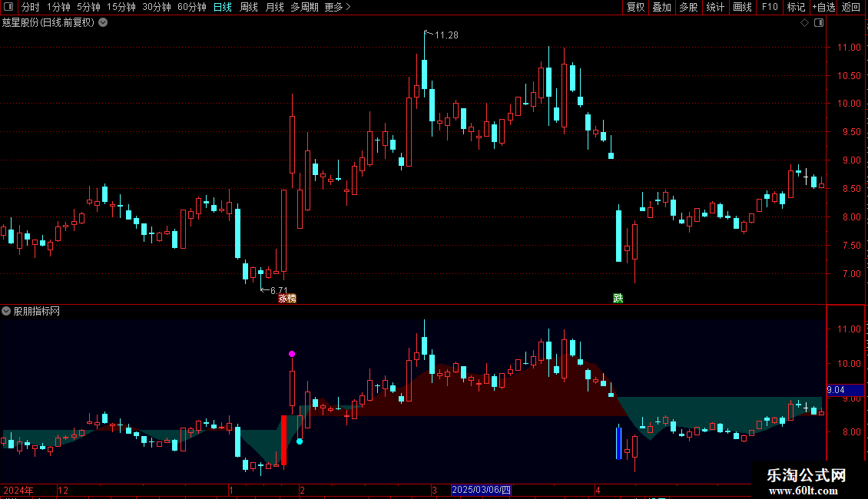
Task: Click month 2 on the time axis
Action: click(302, 490)
